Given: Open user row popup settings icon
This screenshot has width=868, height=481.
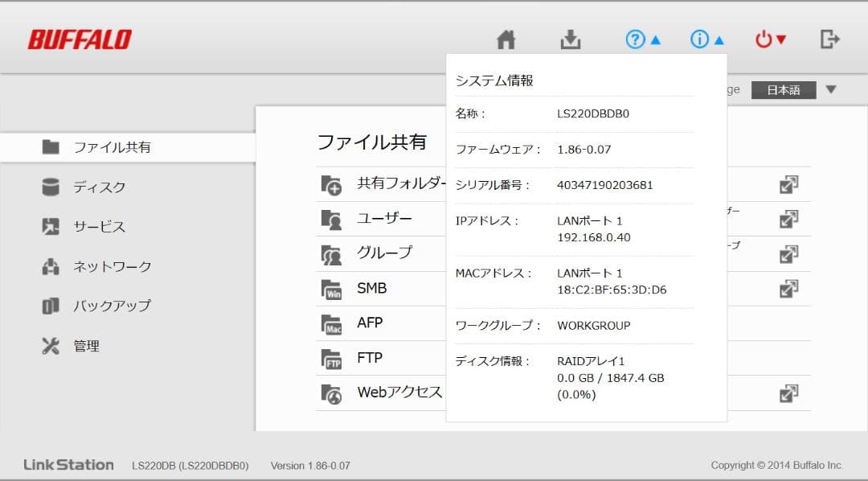Looking at the screenshot, I should click(x=789, y=220).
